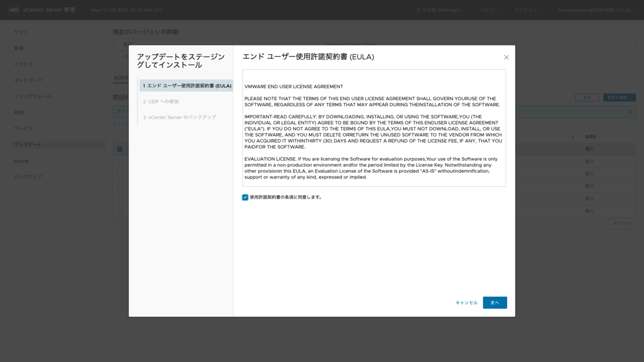Navigate to サマリ in the sidebar
Viewport: 644px width, 362px height.
[x=20, y=32]
